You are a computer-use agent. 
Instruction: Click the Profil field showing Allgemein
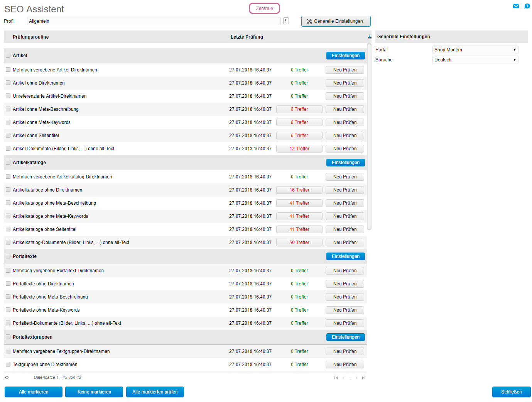[154, 21]
